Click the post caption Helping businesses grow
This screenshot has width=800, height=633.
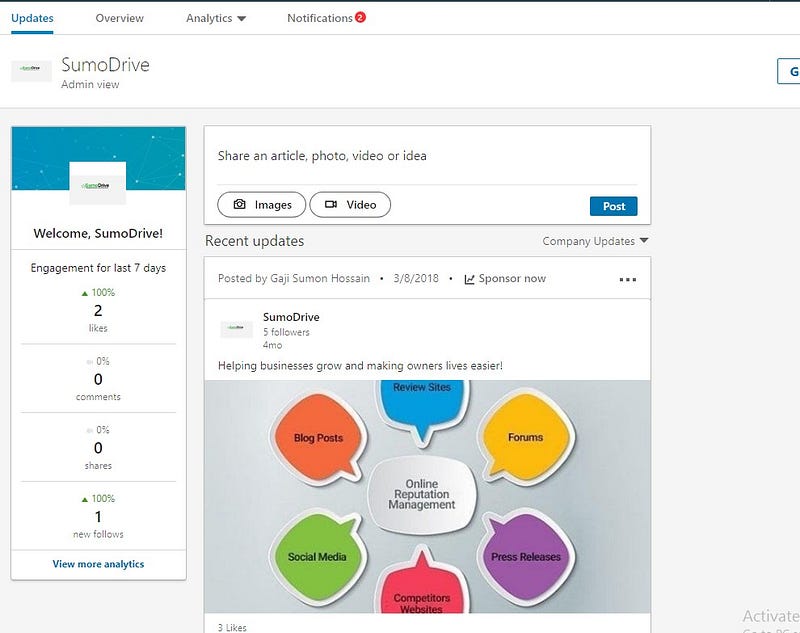coord(360,366)
